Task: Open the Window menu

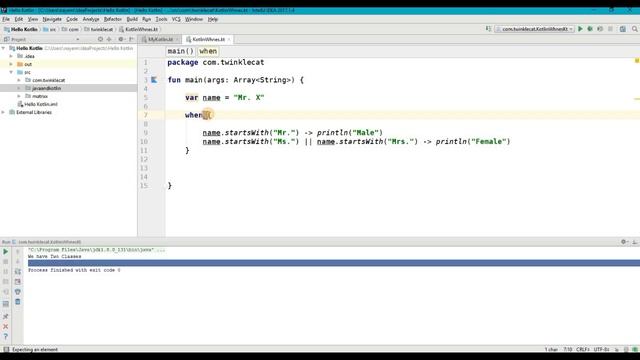Action: (193, 19)
